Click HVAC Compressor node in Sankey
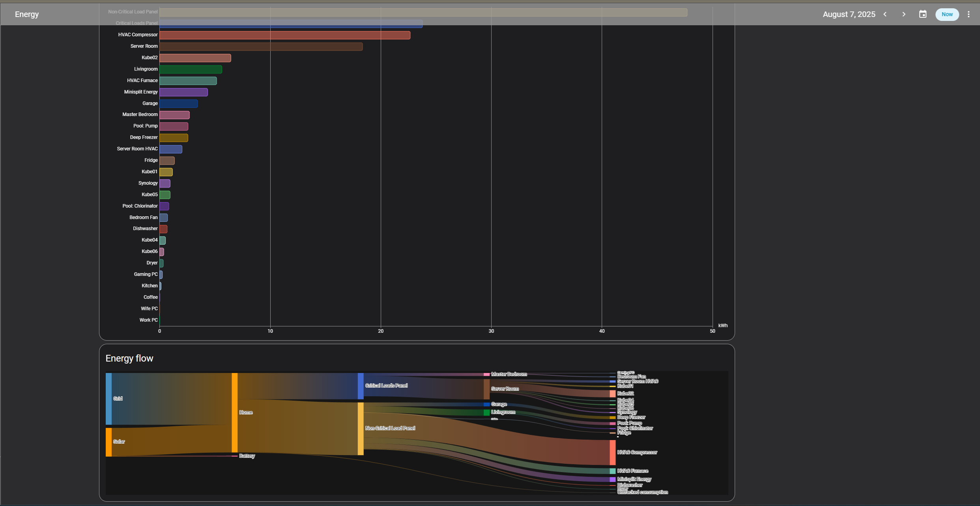The height and width of the screenshot is (506, 980). (612, 452)
